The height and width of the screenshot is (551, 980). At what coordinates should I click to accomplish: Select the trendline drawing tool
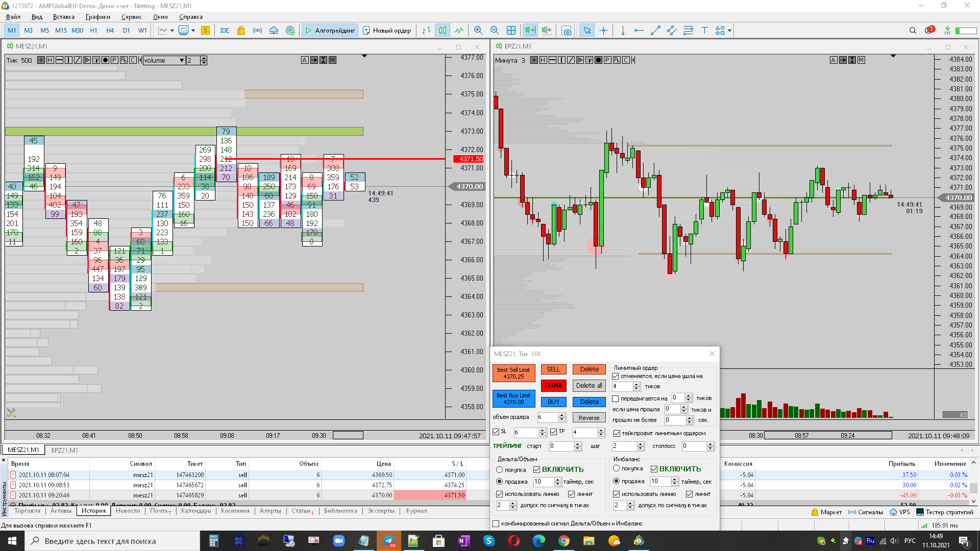coord(655,31)
